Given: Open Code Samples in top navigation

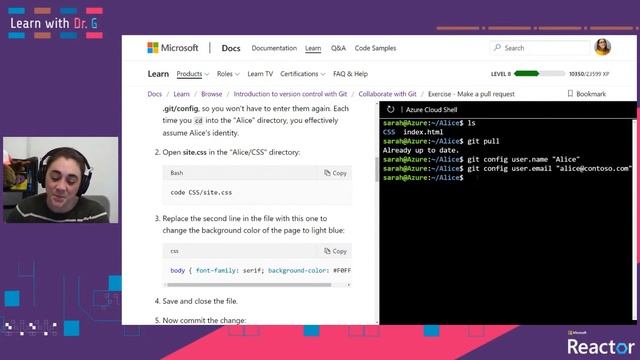Looking at the screenshot, I should (375, 48).
